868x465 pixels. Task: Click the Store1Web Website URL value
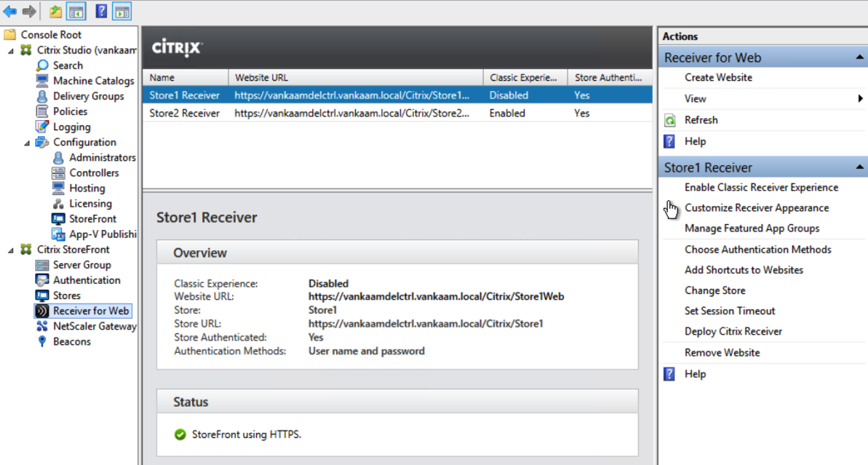click(x=437, y=297)
